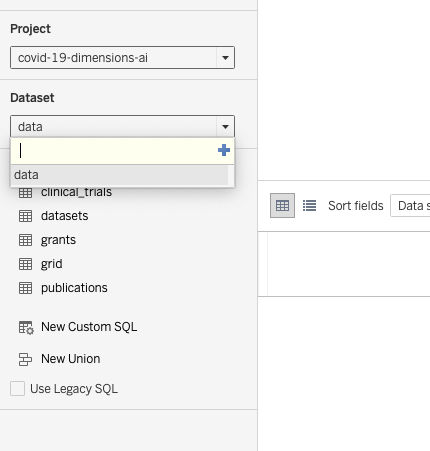Click the New Custom SQL icon
Viewport: 430px width, 451px height.
(26, 327)
